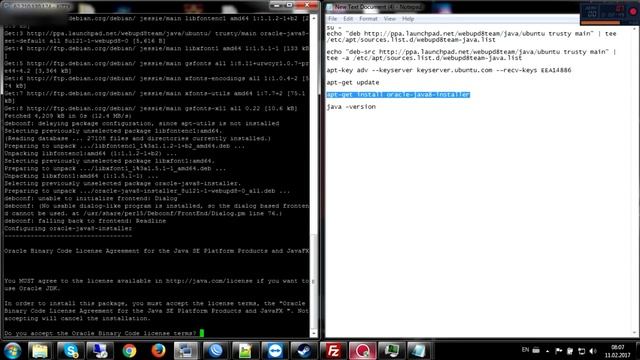Click the EN language indicator in tray
The height and width of the screenshot is (360, 640).
525,350
